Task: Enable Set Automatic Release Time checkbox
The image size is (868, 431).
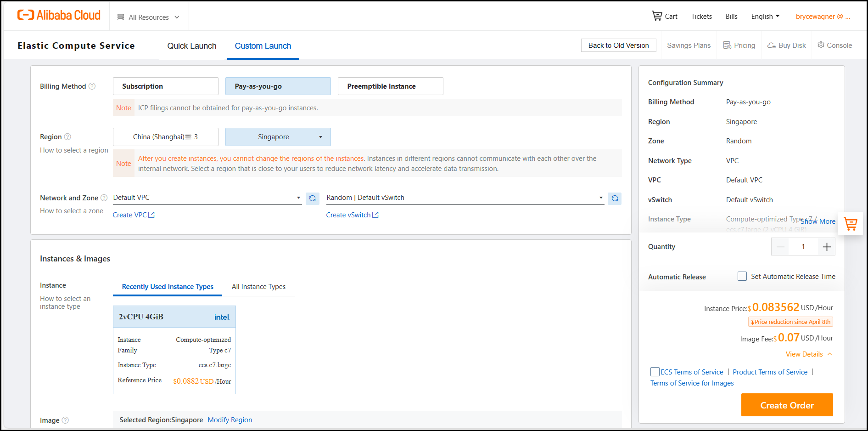Action: click(742, 277)
